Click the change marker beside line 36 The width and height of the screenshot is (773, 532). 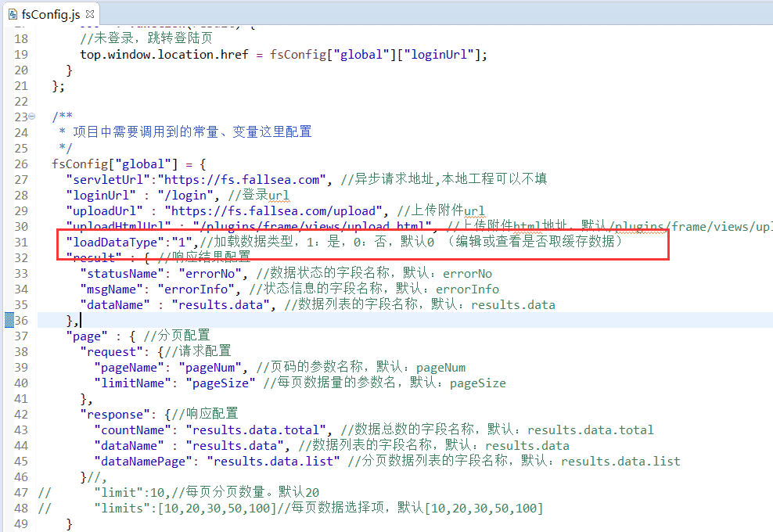click(x=9, y=320)
